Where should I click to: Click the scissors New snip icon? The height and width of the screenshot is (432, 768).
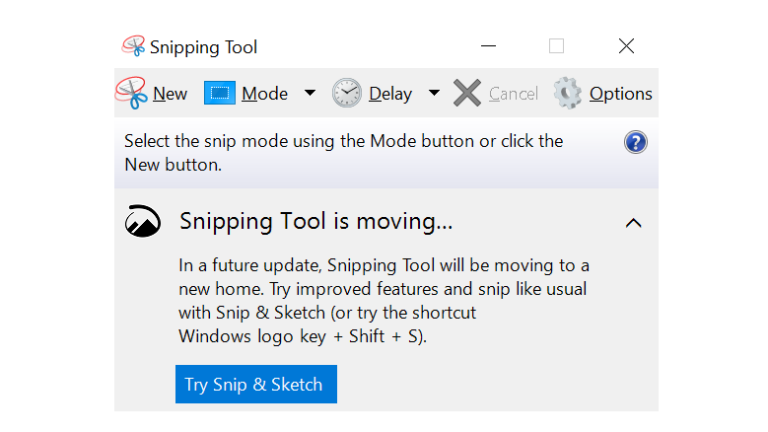131,93
